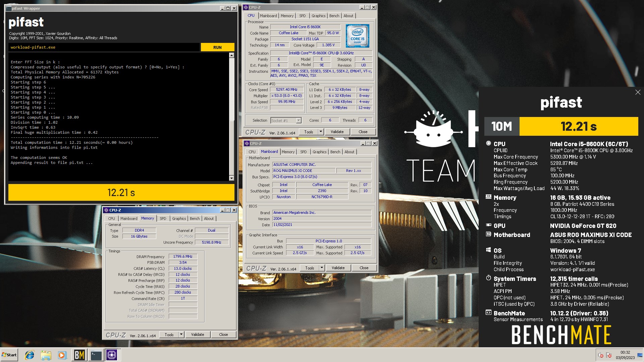Minimize the pifast Wrapper window
Screen dimensions: 644x362
pyautogui.click(x=222, y=8)
